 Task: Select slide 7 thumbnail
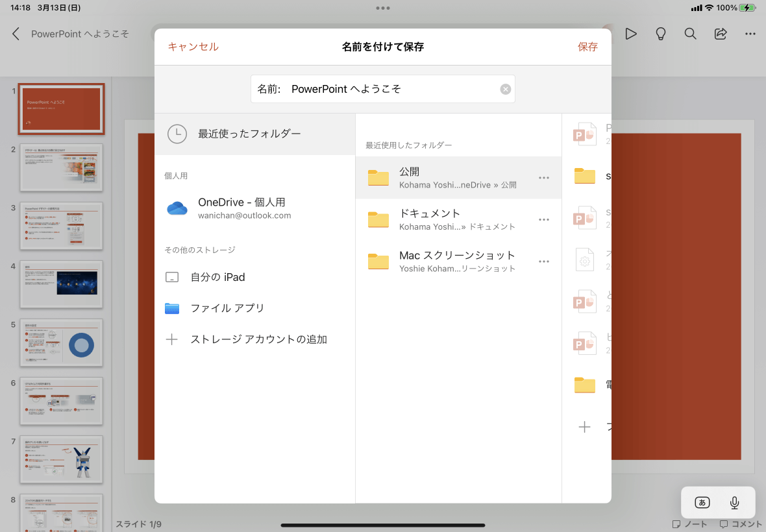click(x=62, y=459)
